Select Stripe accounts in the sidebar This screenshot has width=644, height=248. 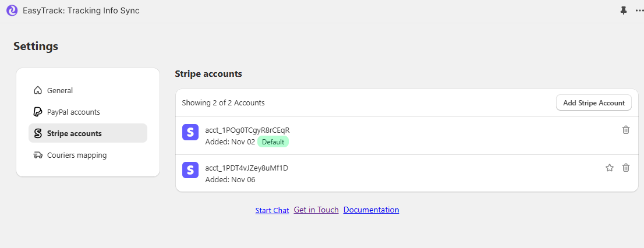pos(88,133)
